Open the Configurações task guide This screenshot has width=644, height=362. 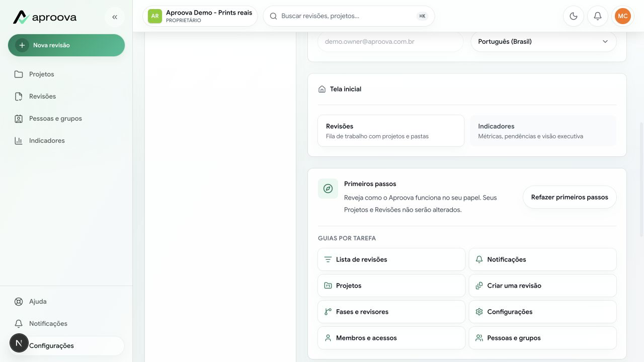542,312
